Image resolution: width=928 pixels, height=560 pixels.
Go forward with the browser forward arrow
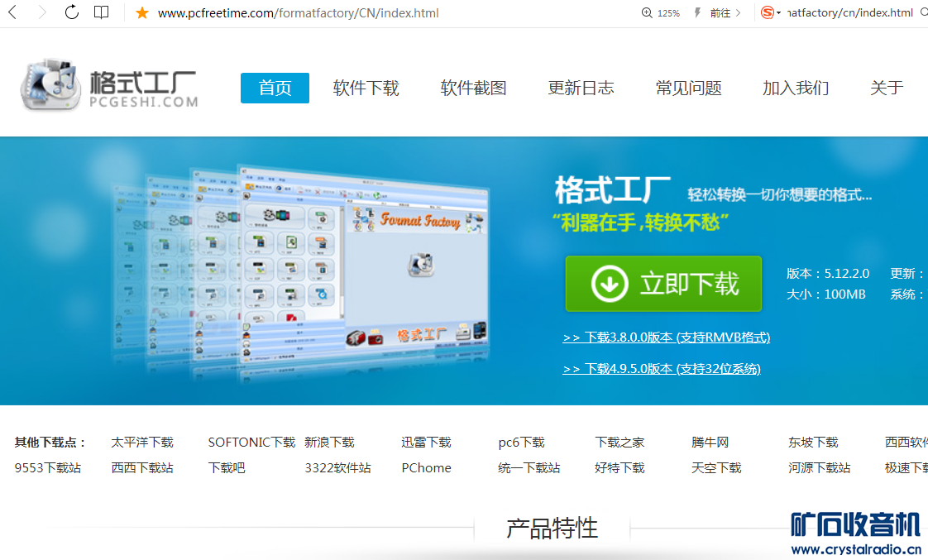click(41, 12)
